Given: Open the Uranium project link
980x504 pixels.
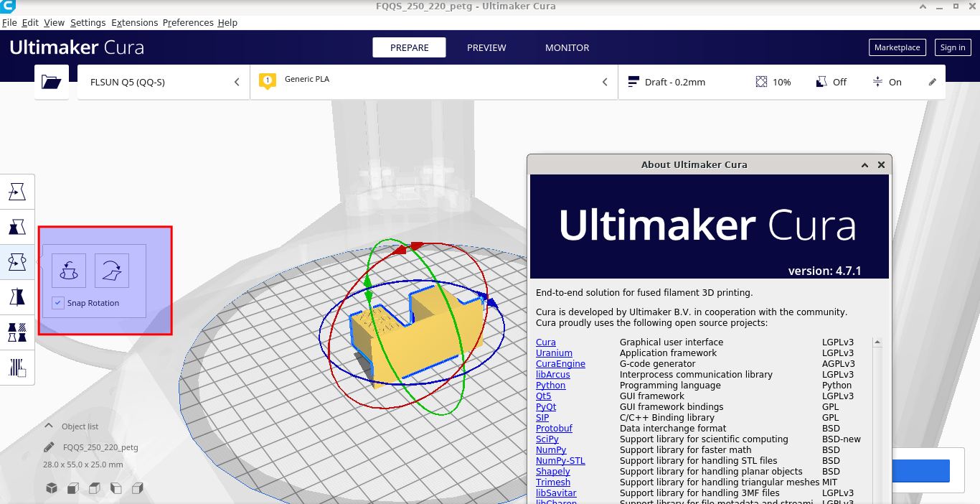Looking at the screenshot, I should [554, 353].
